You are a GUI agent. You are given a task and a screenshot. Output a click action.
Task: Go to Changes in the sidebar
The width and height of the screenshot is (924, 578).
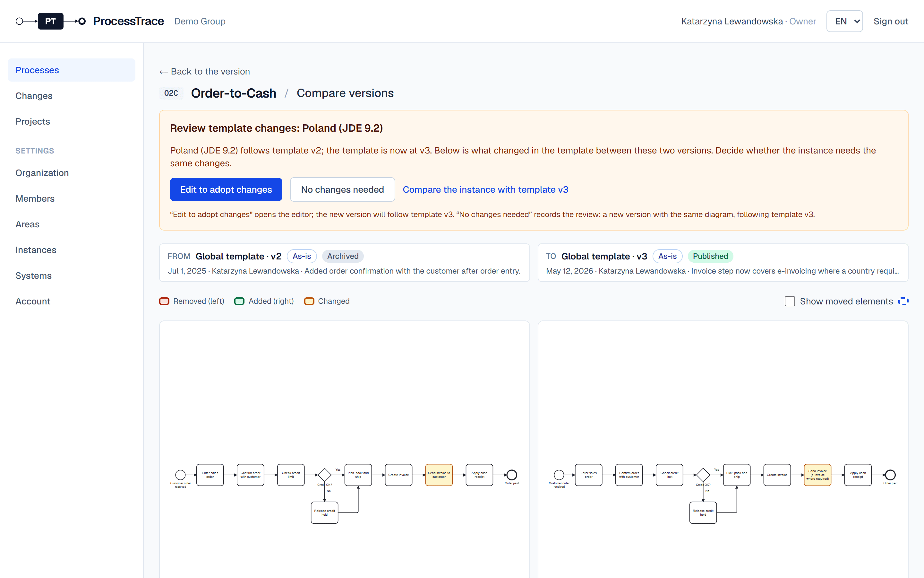72,96
